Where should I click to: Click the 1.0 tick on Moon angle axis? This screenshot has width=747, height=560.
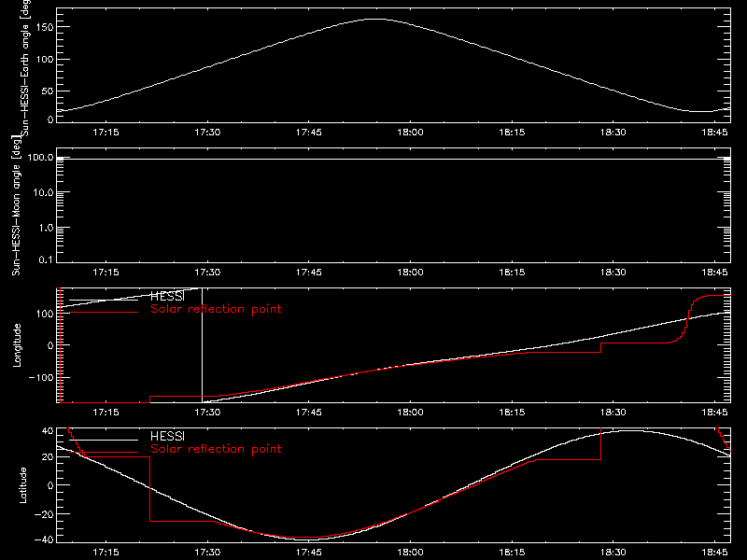click(46, 228)
